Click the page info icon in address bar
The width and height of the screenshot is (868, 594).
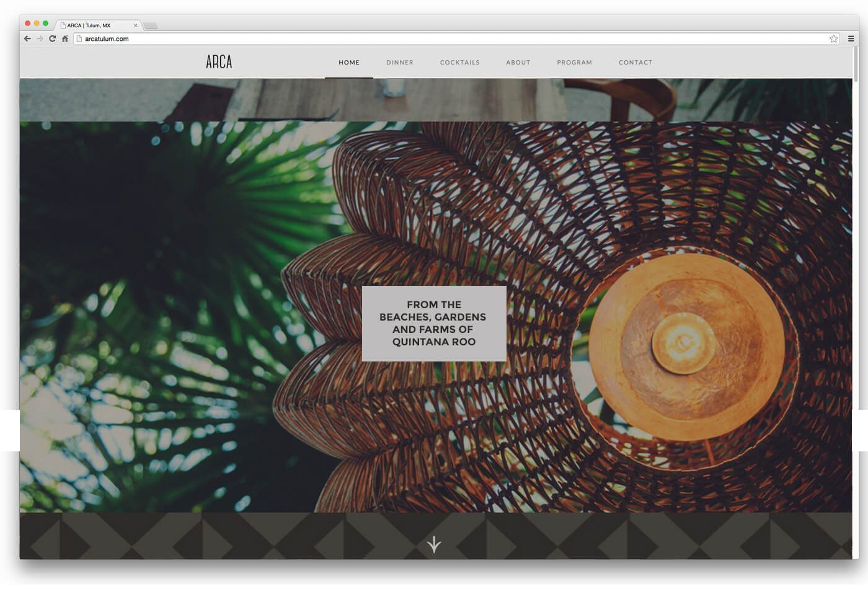click(79, 38)
